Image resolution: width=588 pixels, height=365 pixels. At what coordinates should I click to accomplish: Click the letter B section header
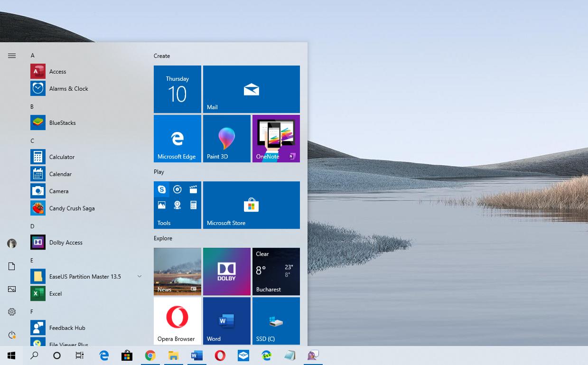tap(32, 107)
